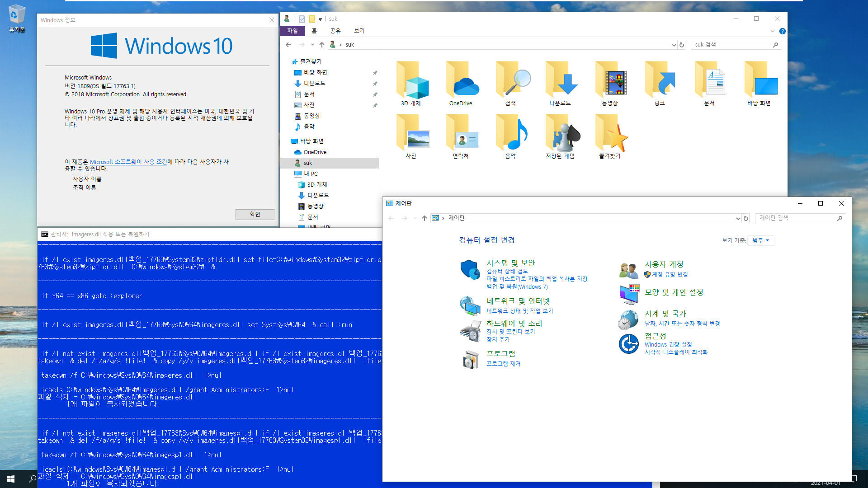Click the 하드웨어 및 소리 printer icon
868x488 pixels.
click(470, 331)
